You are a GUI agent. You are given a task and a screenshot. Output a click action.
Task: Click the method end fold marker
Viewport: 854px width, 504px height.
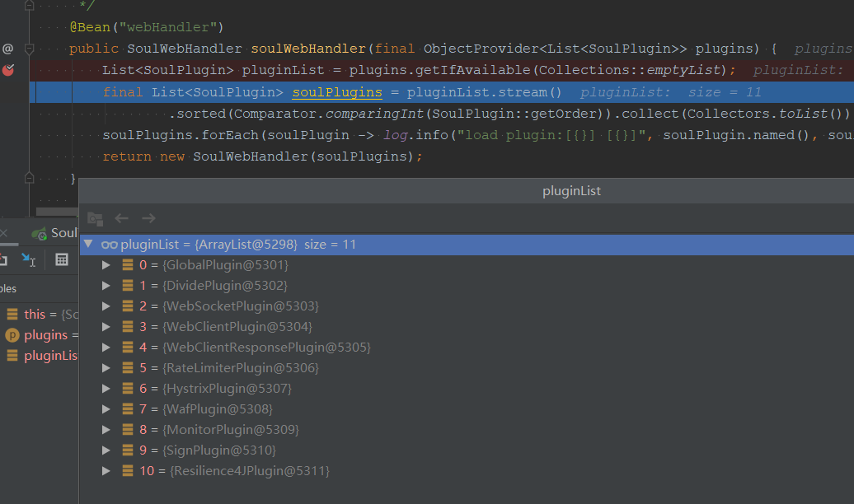pyautogui.click(x=30, y=178)
